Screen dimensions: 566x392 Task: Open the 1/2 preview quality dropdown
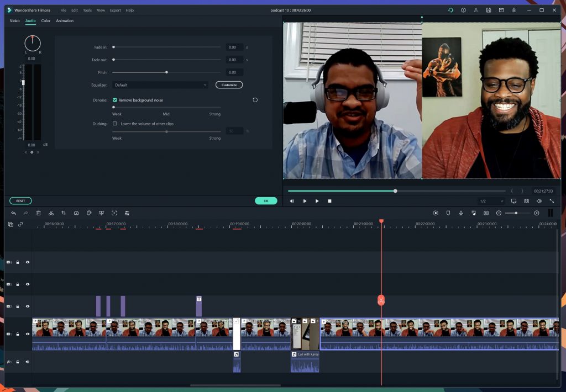[x=491, y=201]
